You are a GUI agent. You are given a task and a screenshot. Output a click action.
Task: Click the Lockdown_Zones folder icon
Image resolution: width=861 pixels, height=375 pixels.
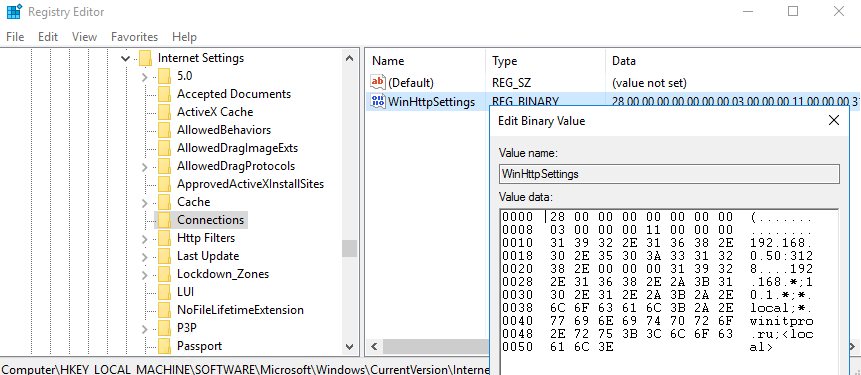[x=164, y=274]
